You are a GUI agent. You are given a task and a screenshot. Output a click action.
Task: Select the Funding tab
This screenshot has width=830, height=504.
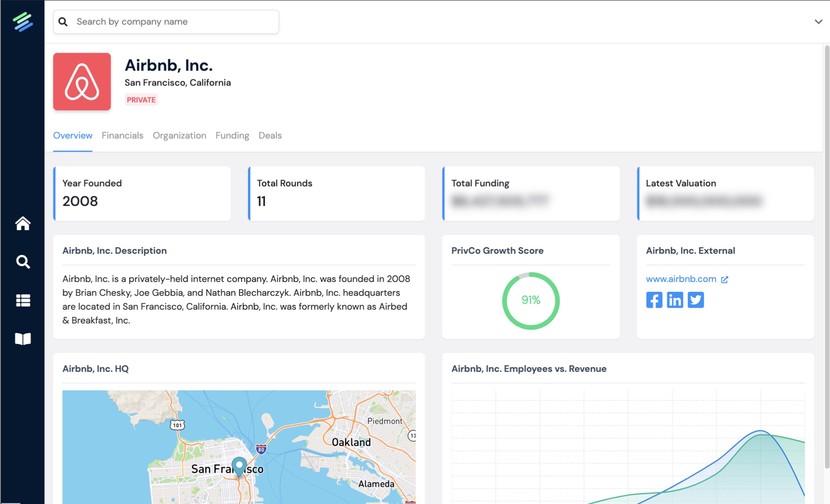click(232, 135)
